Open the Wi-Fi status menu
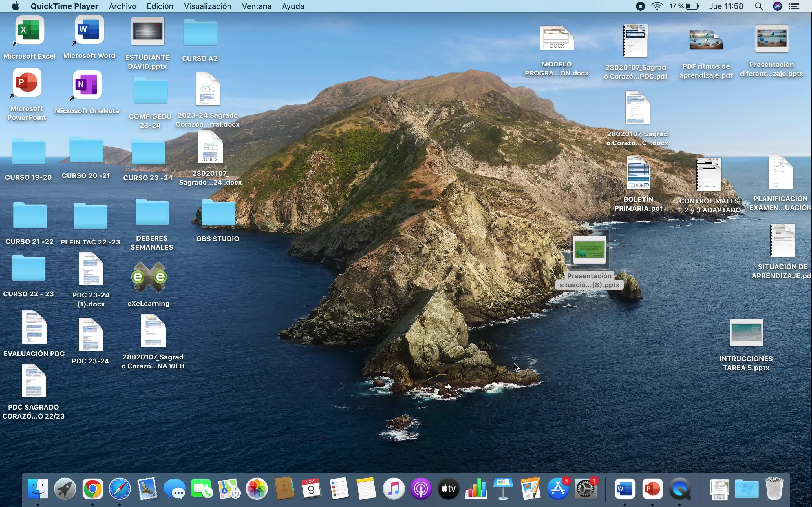 657,6
